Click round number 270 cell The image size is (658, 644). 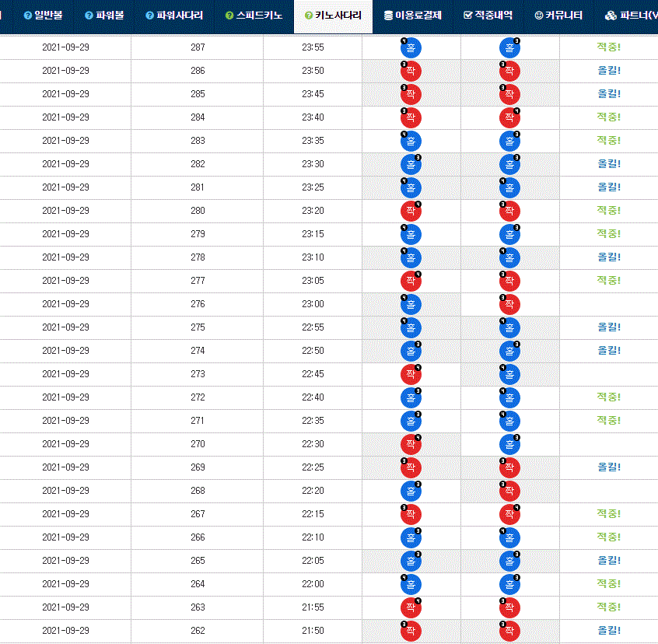(198, 444)
